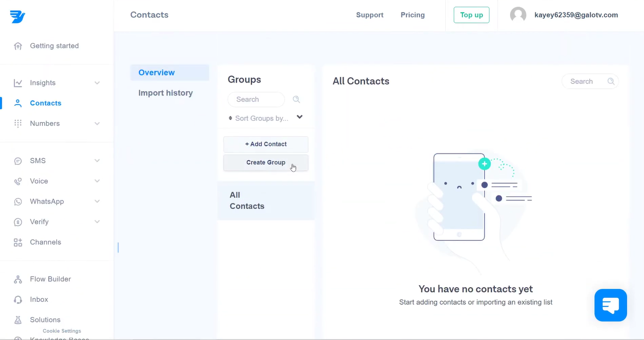The image size is (644, 340).
Task: Go to Inbox in the sidebar
Action: (x=39, y=299)
